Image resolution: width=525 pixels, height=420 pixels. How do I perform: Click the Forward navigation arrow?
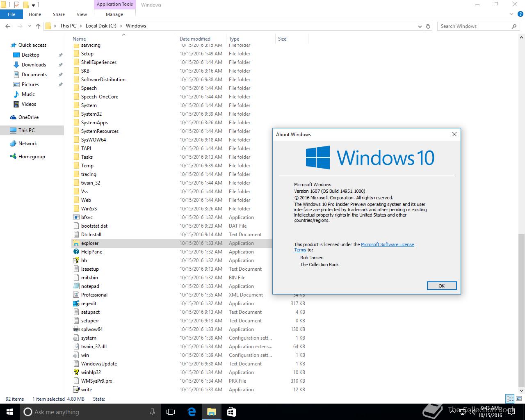click(20, 26)
